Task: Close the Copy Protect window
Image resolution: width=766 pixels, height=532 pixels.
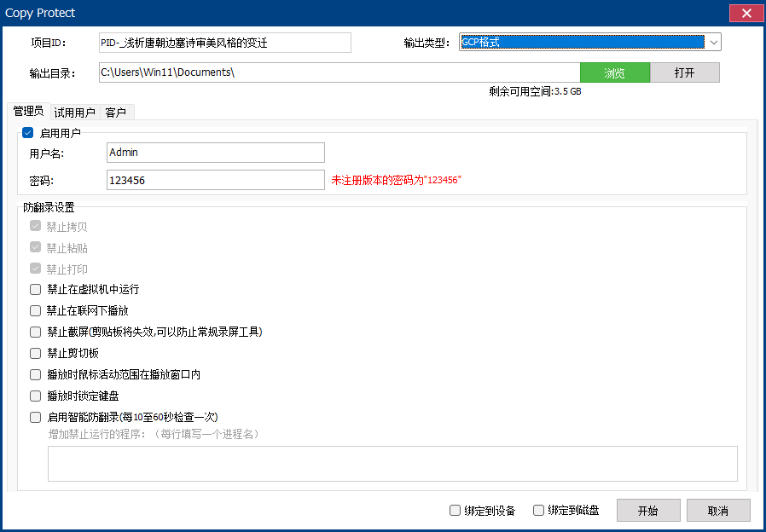Action: click(746, 13)
